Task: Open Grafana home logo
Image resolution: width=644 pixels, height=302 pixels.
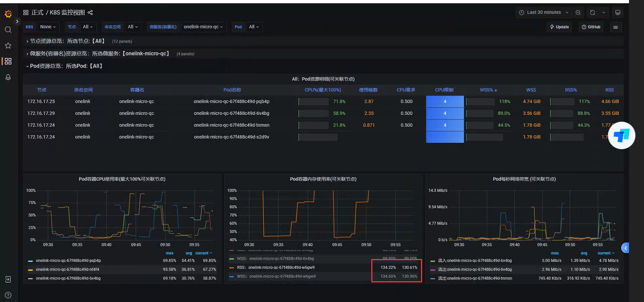Action: 8,14
